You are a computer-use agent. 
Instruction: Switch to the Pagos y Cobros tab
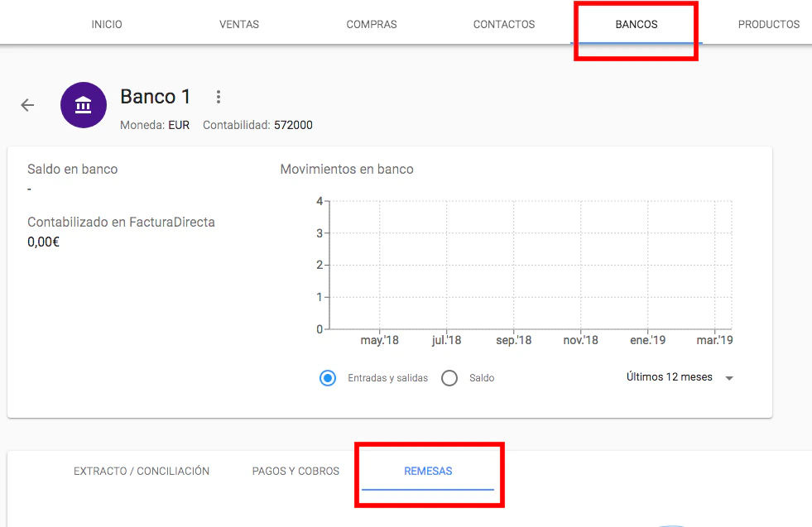pyautogui.click(x=295, y=471)
